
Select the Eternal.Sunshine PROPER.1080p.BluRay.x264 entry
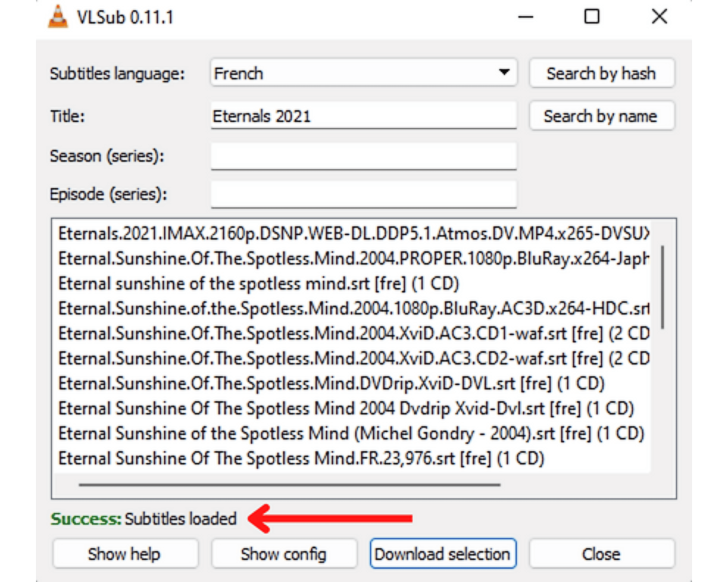pyautogui.click(x=353, y=258)
